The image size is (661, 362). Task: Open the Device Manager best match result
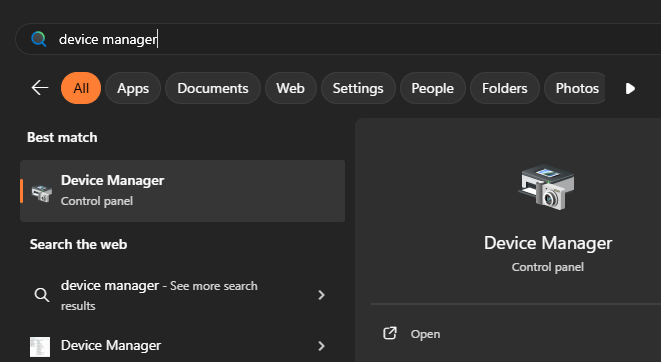(183, 191)
